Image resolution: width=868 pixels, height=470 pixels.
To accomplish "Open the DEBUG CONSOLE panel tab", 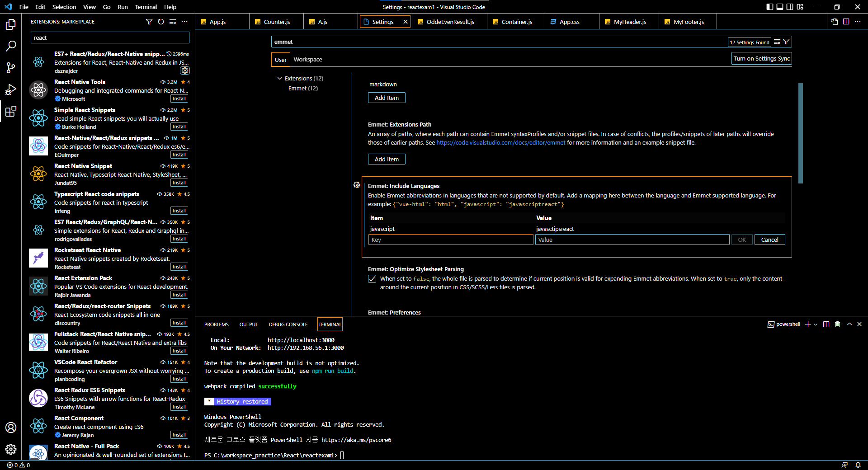I will point(288,324).
